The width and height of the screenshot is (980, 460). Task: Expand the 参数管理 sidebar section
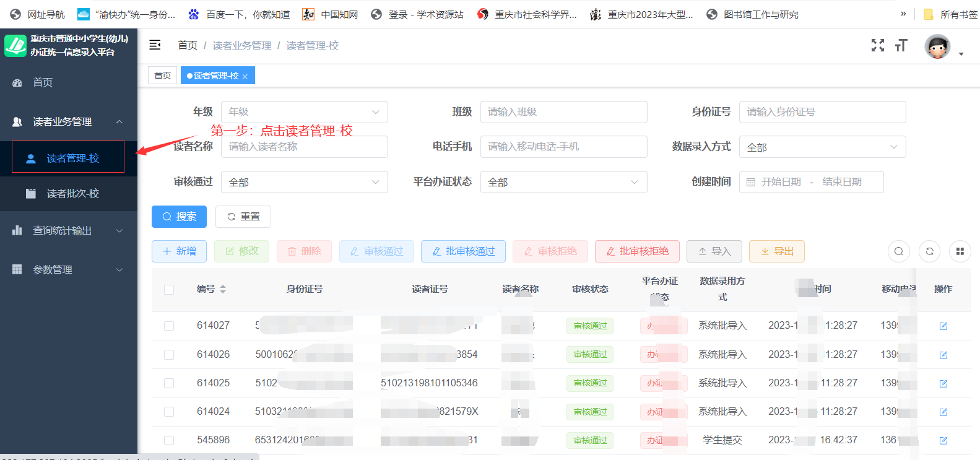coord(69,269)
